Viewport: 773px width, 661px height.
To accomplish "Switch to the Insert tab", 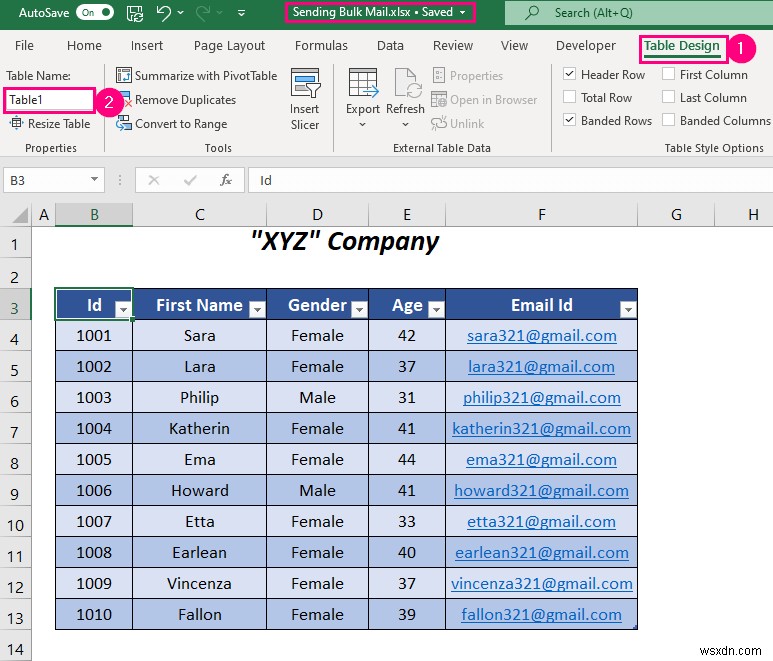I will [x=147, y=46].
